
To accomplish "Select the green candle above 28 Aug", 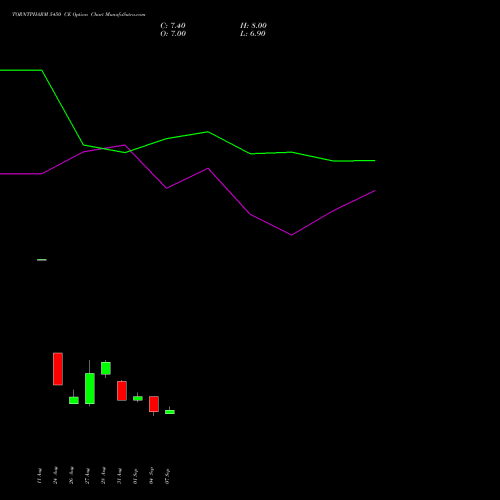I will pyautogui.click(x=106, y=368).
